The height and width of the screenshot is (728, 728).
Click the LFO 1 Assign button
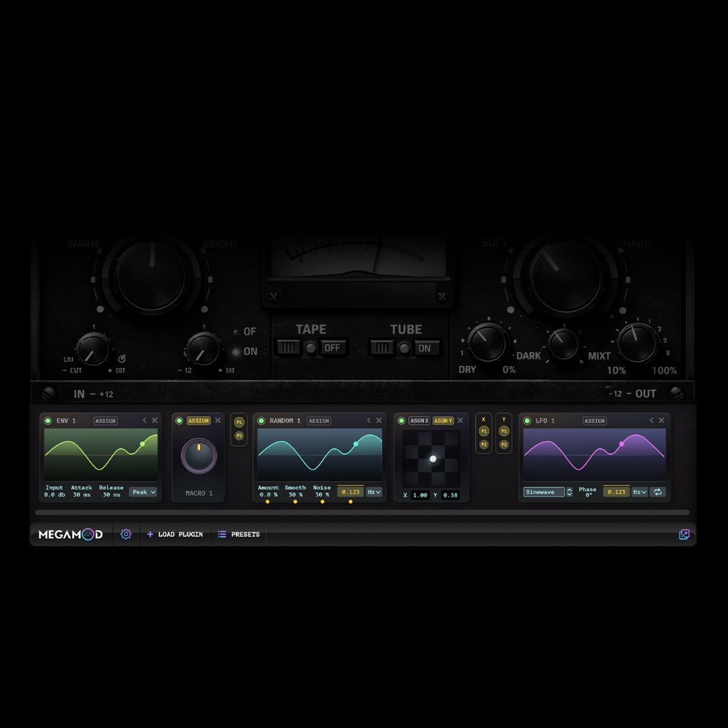pyautogui.click(x=595, y=421)
